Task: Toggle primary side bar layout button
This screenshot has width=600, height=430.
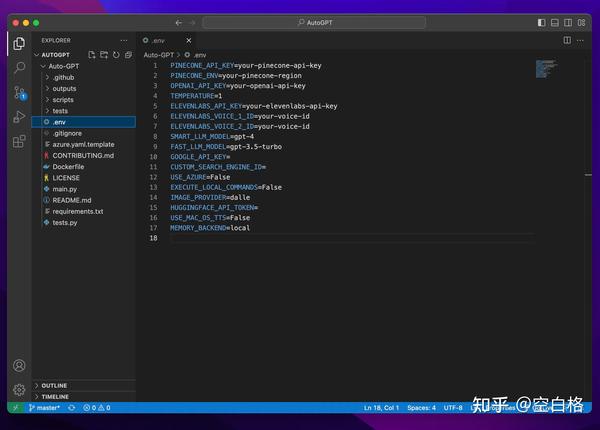Action: 541,23
